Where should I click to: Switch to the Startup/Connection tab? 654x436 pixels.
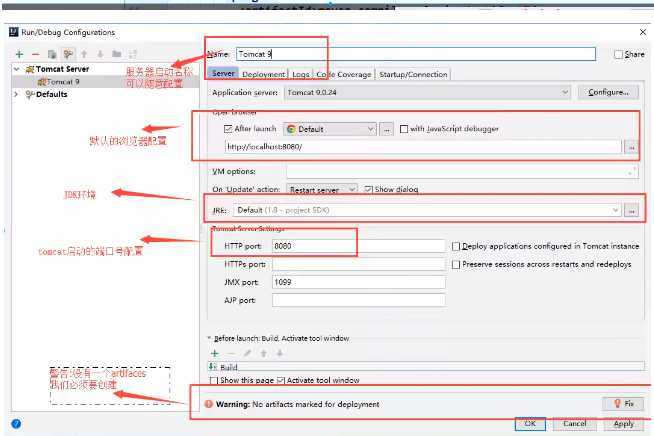[413, 74]
